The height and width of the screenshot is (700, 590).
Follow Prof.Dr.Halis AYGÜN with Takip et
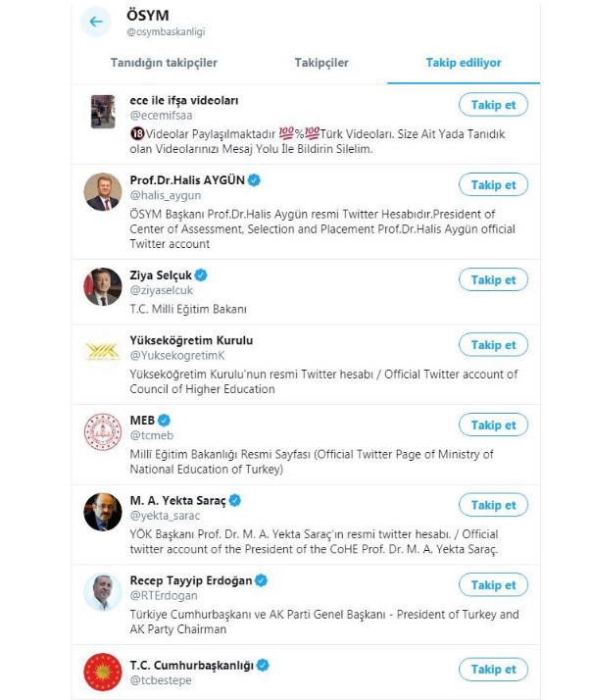[493, 185]
